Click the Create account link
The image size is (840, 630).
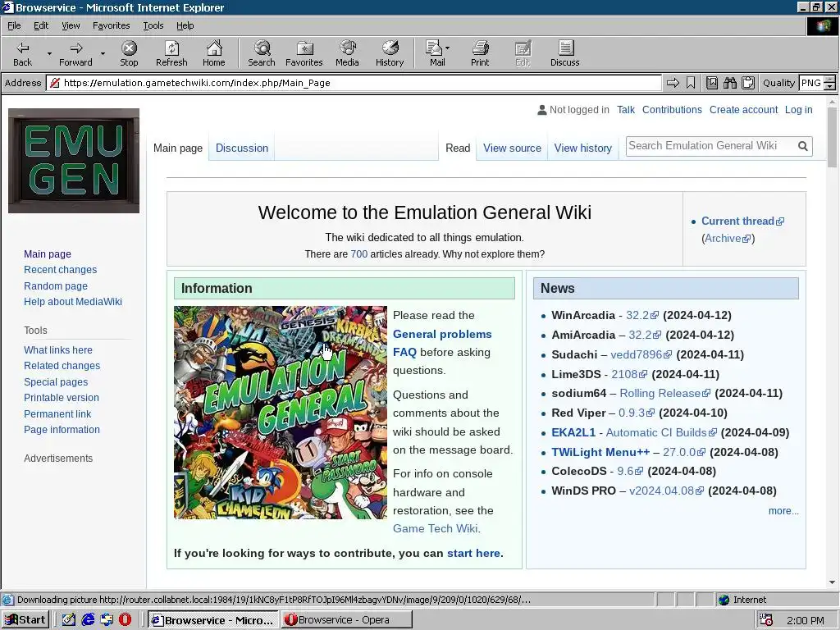tap(743, 109)
